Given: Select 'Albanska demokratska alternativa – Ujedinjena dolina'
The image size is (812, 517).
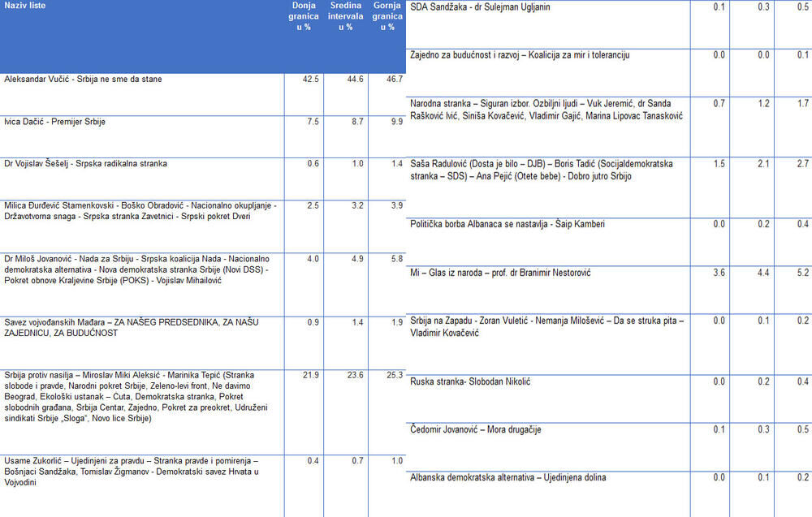Looking at the screenshot, I should pyautogui.click(x=508, y=477).
